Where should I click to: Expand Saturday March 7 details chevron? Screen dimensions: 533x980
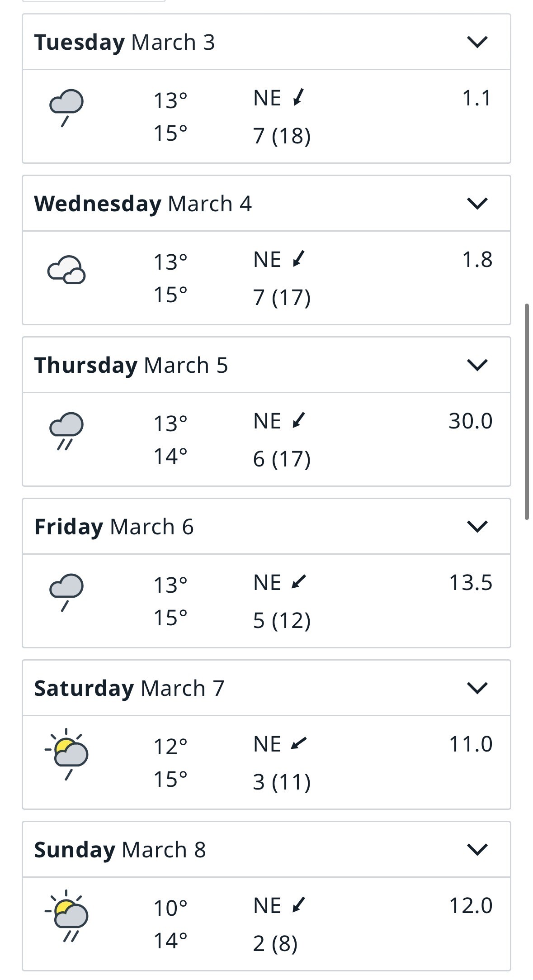(477, 688)
